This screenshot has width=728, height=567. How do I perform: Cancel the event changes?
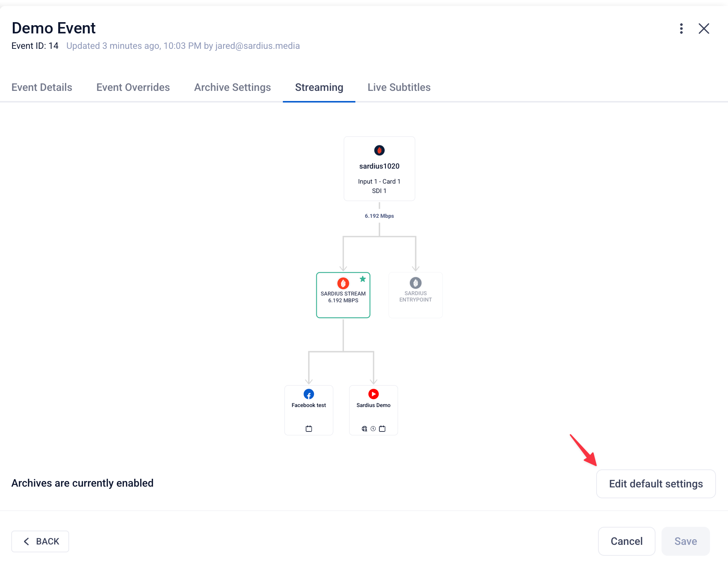coord(627,541)
